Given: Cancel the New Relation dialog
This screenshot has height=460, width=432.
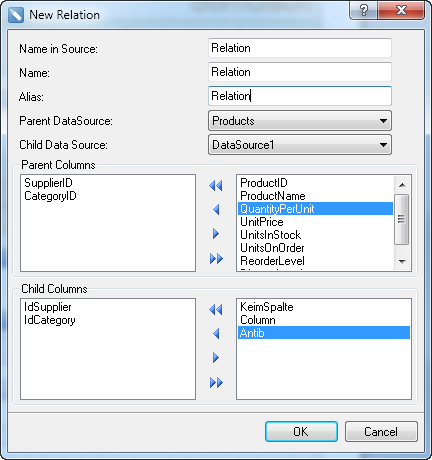Looking at the screenshot, I should [381, 432].
